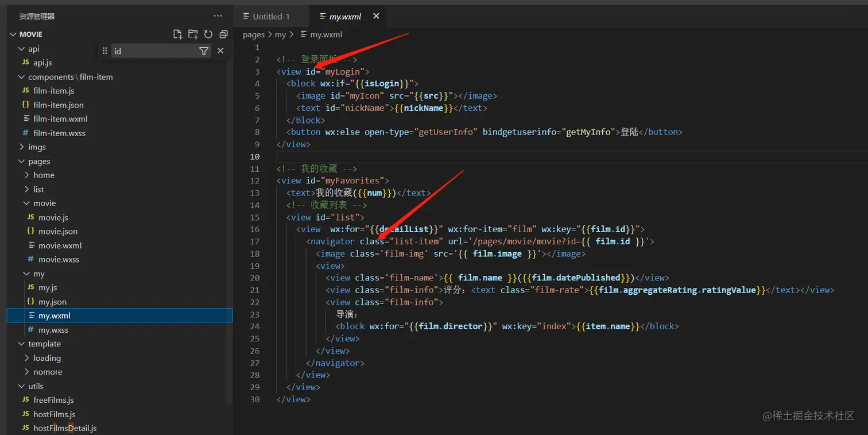Image resolution: width=868 pixels, height=435 pixels.
Task: Click the 'pages' breadcrumb segment
Action: 254,34
